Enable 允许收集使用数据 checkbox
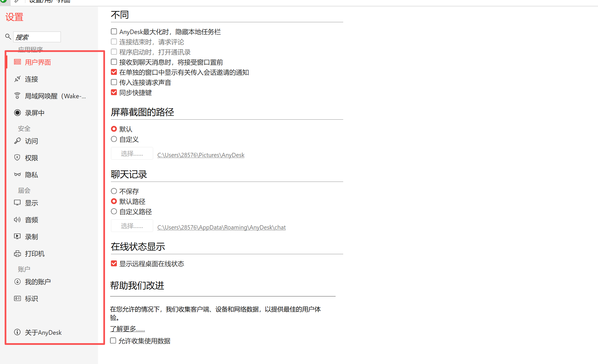The width and height of the screenshot is (598, 364). [x=113, y=341]
